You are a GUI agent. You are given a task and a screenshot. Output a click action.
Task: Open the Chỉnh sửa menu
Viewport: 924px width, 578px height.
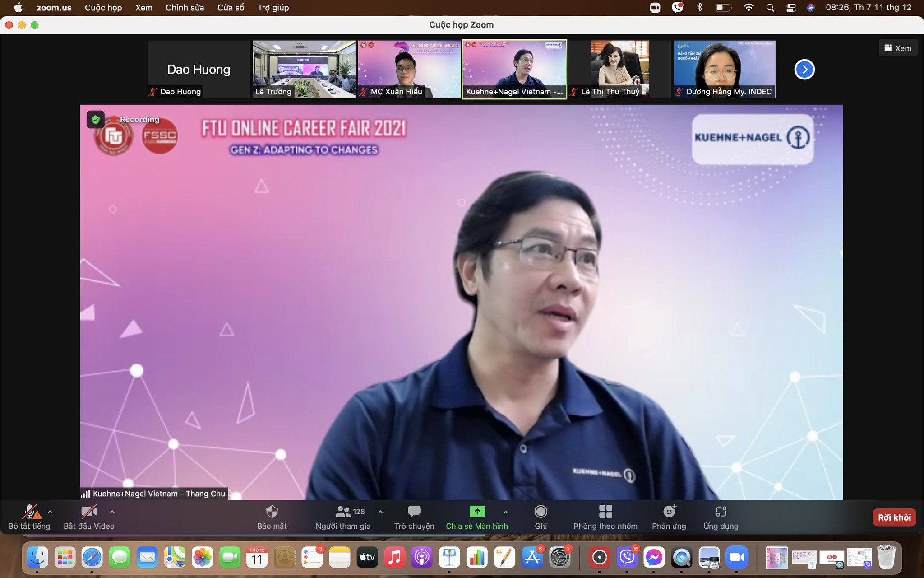[x=185, y=8]
